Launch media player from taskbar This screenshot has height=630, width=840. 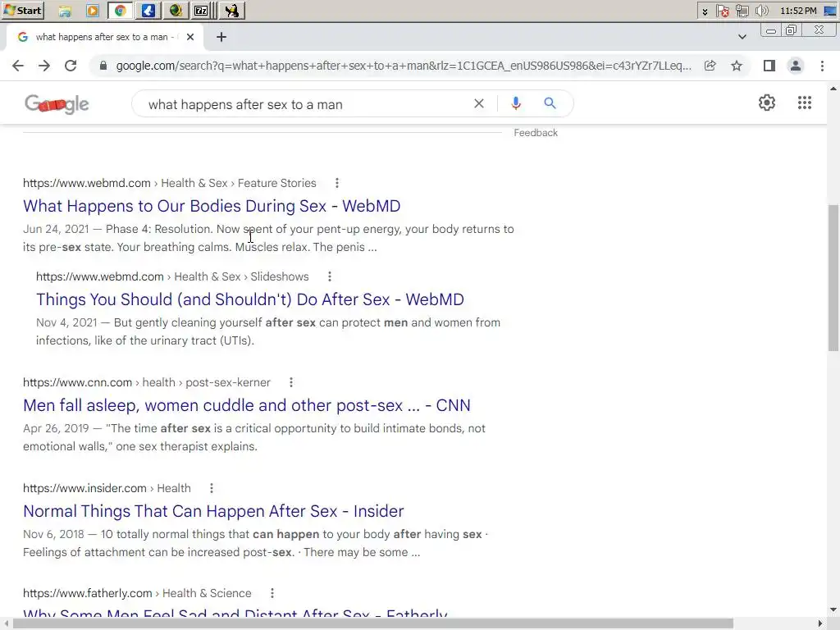[x=93, y=10]
